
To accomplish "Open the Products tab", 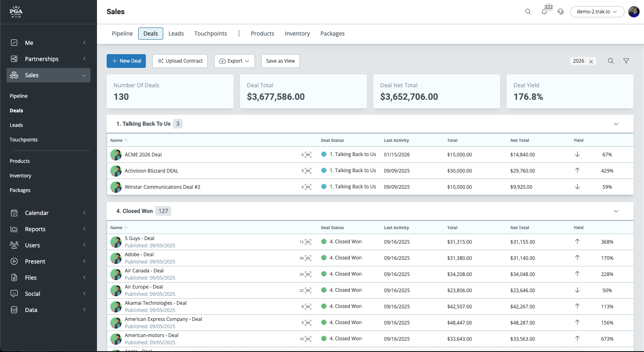I will (263, 34).
